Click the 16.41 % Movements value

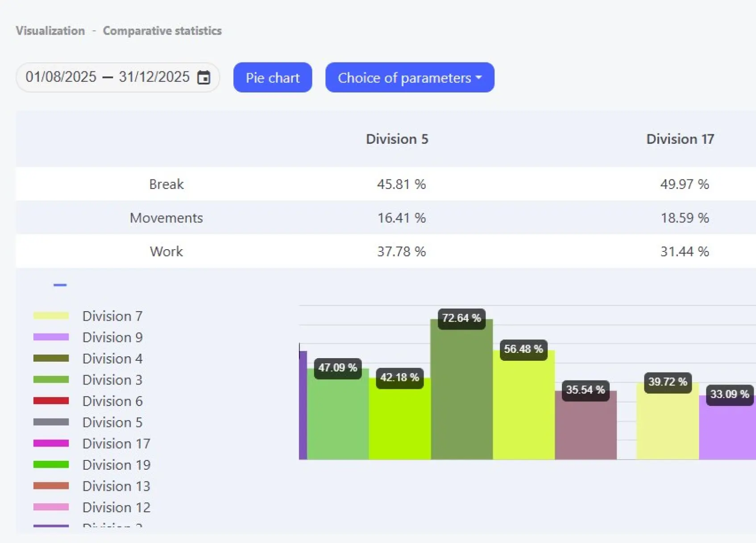402,218
